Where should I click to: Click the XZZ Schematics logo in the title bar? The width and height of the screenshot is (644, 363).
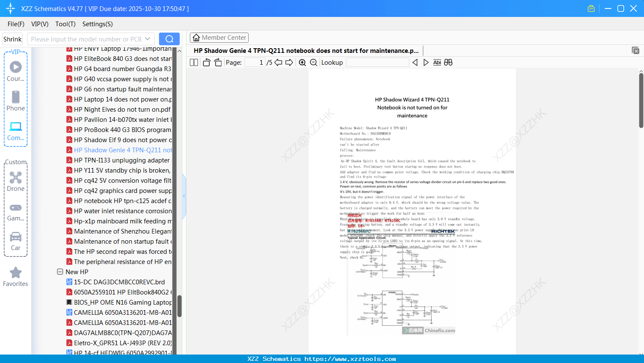10,8
